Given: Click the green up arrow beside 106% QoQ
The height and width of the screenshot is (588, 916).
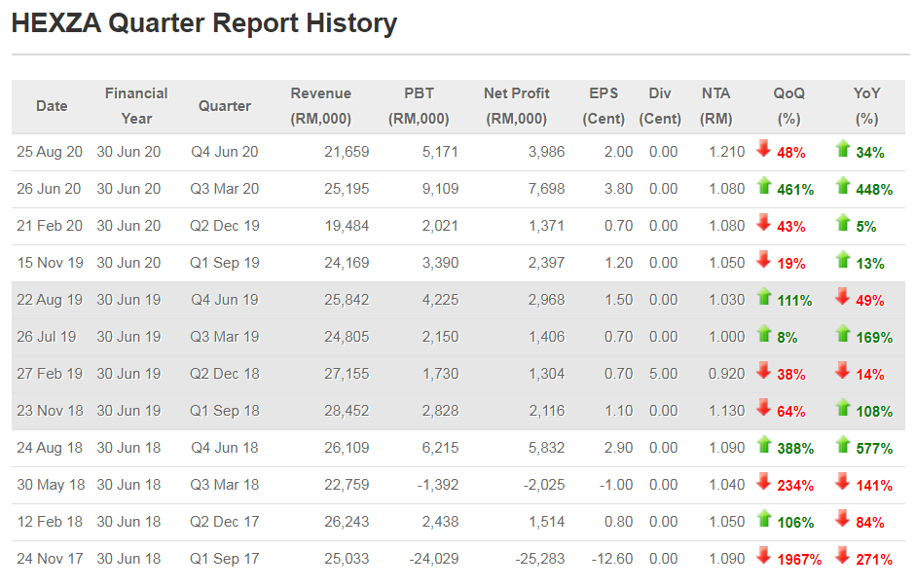Looking at the screenshot, I should (763, 519).
